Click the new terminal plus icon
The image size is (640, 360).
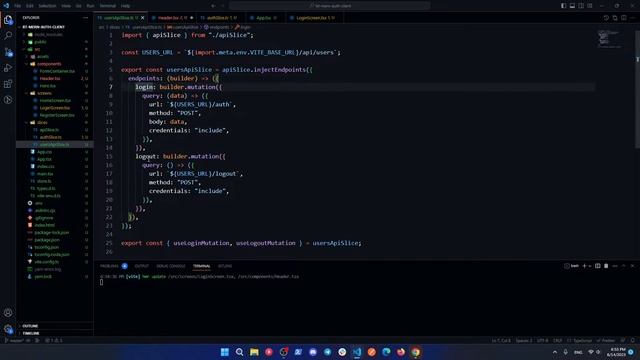[x=584, y=266]
